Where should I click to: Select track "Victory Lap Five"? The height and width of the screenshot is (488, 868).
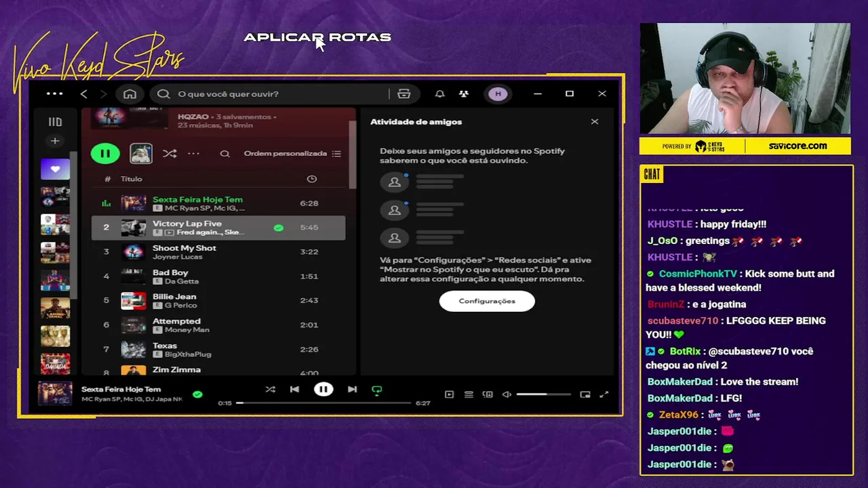[218, 228]
